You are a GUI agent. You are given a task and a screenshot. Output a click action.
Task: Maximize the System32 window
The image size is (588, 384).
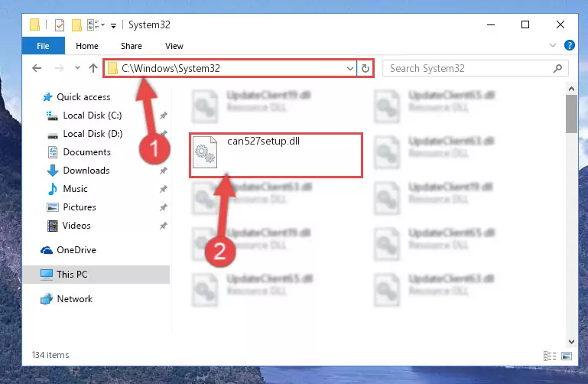coord(525,24)
